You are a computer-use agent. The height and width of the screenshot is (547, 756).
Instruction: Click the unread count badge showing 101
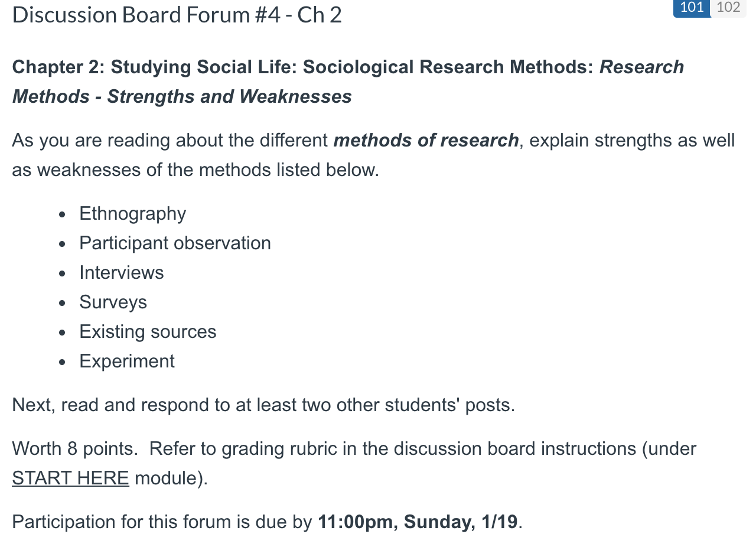[x=692, y=8]
